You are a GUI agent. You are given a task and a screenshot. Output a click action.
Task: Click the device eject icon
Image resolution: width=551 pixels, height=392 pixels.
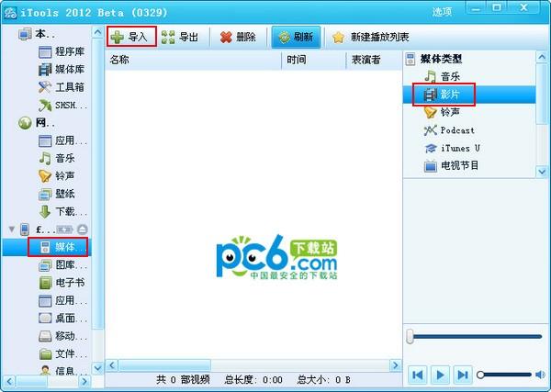point(83,230)
